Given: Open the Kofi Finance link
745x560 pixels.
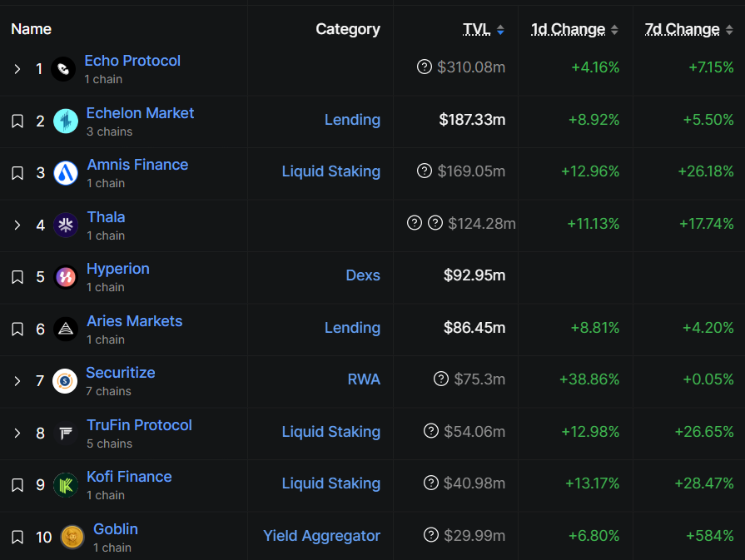Looking at the screenshot, I should tap(129, 477).
